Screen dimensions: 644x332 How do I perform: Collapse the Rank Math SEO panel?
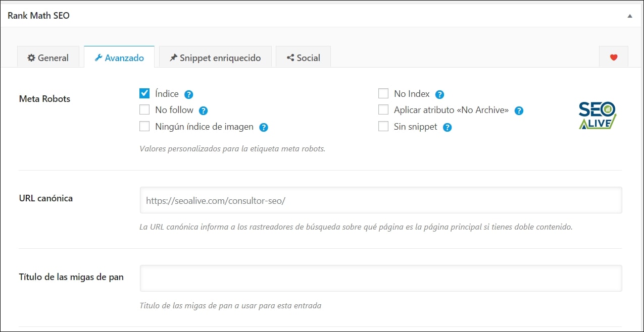[x=630, y=16]
